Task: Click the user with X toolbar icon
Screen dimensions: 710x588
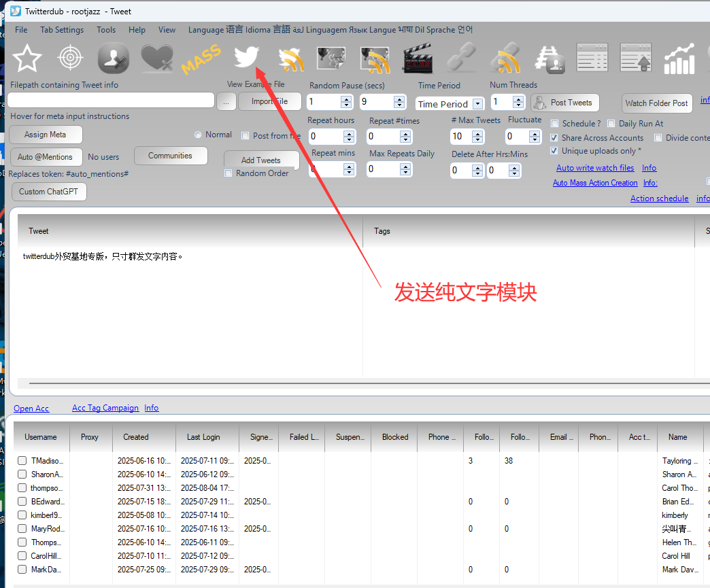Action: coord(113,58)
